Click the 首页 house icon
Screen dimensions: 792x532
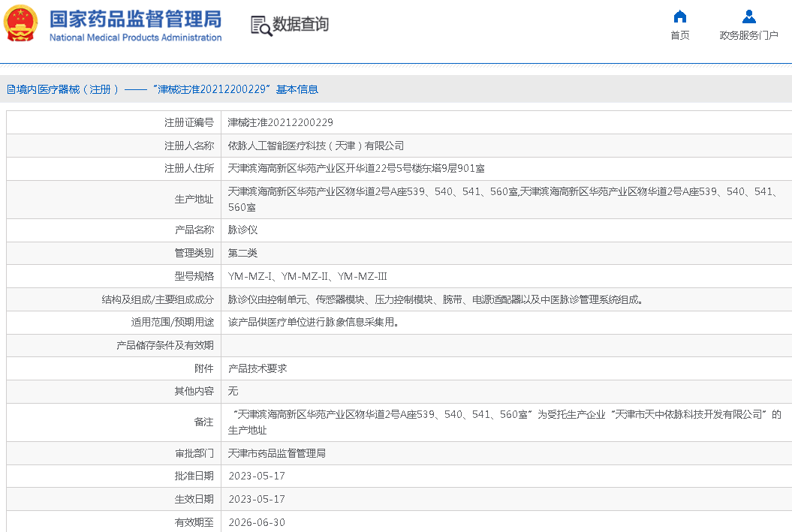680,17
